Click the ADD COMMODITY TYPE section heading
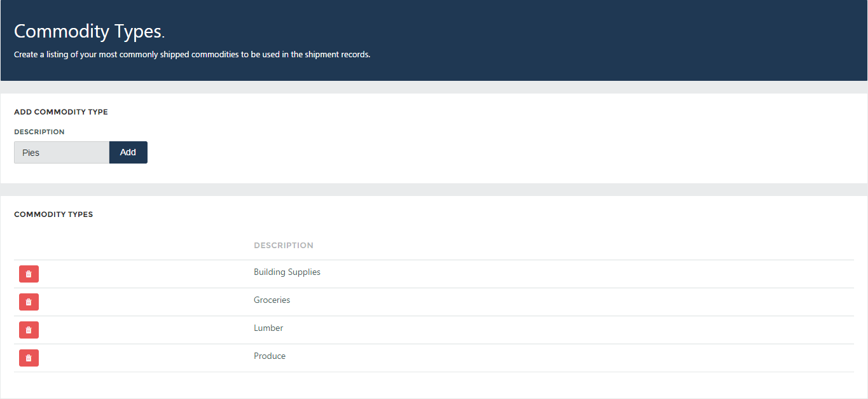 pyautogui.click(x=61, y=112)
